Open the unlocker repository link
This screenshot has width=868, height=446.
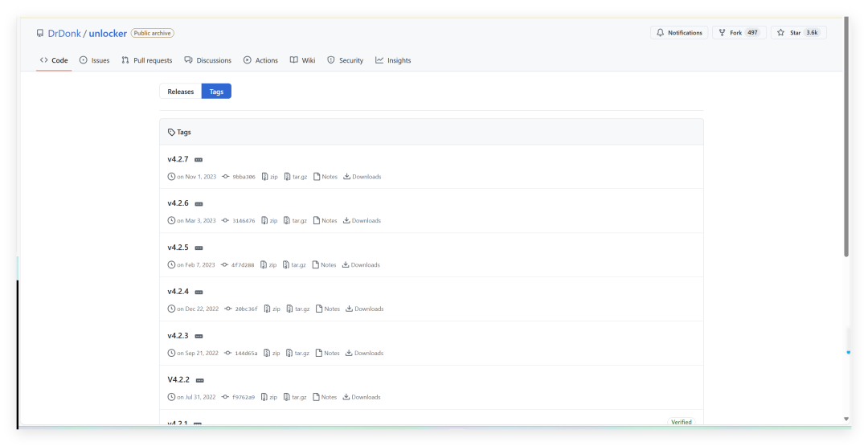(x=108, y=33)
